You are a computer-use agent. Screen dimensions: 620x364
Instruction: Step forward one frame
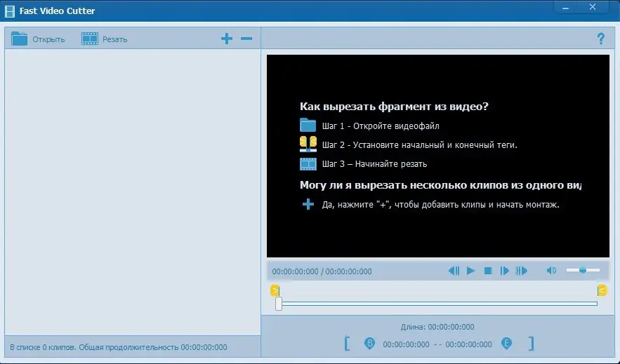tap(505, 271)
